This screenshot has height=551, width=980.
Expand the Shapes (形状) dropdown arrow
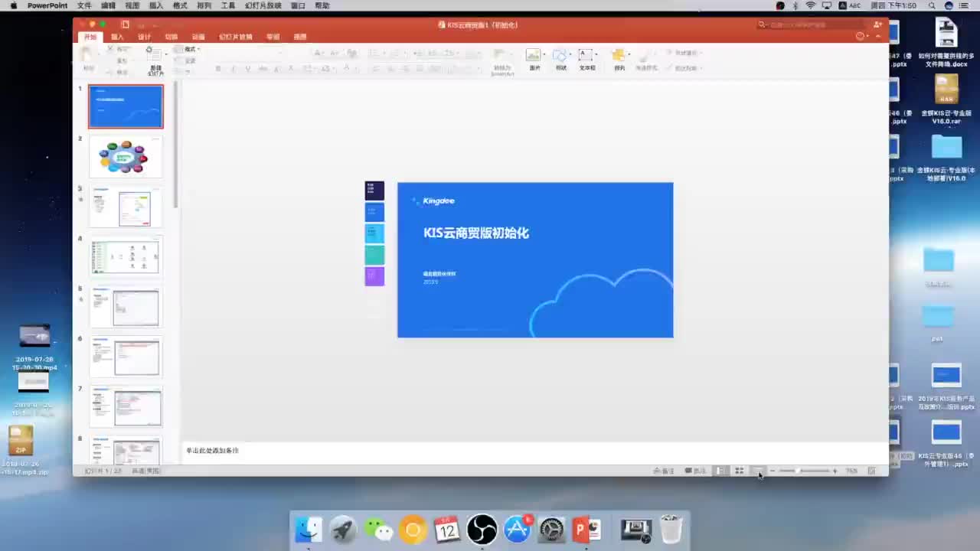(570, 54)
